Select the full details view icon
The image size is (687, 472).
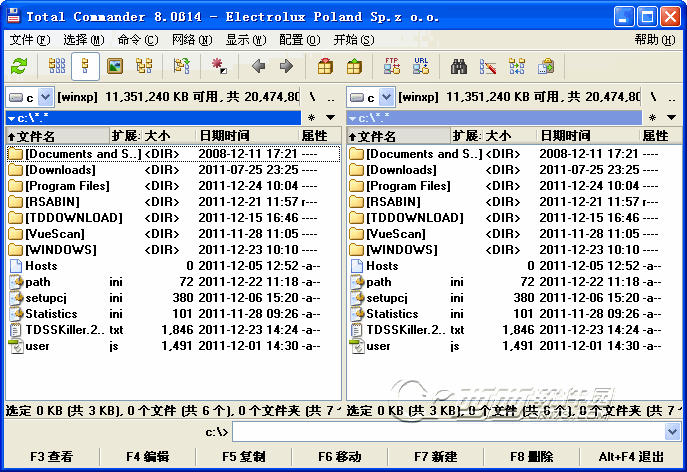coord(85,66)
